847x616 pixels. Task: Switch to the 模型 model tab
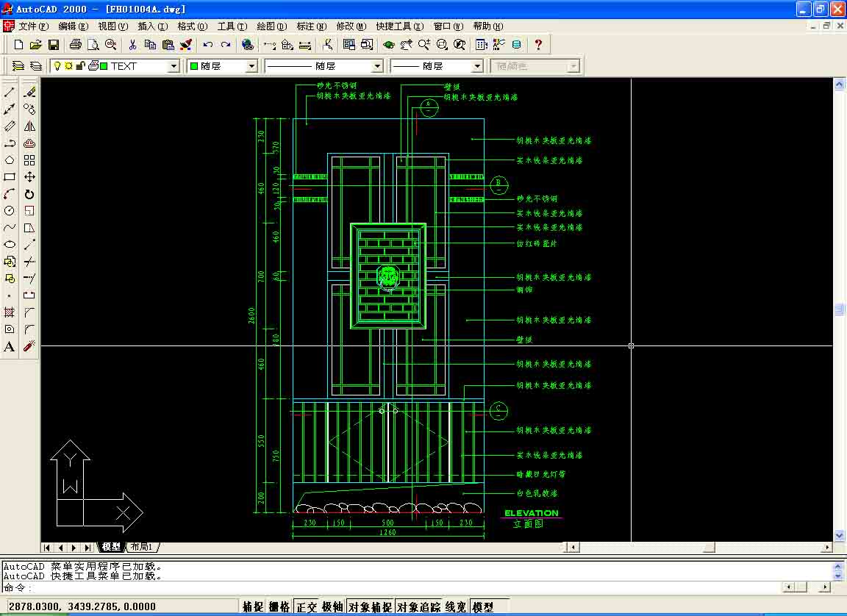click(x=111, y=547)
